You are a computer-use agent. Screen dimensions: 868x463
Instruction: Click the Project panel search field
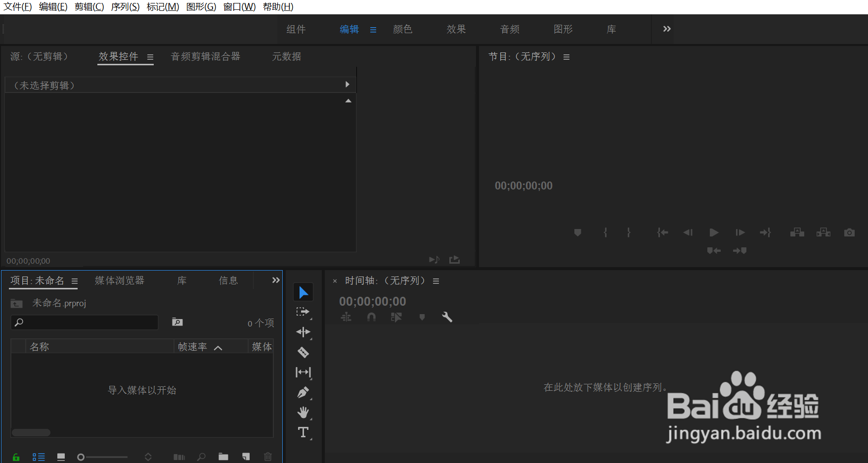(x=85, y=323)
